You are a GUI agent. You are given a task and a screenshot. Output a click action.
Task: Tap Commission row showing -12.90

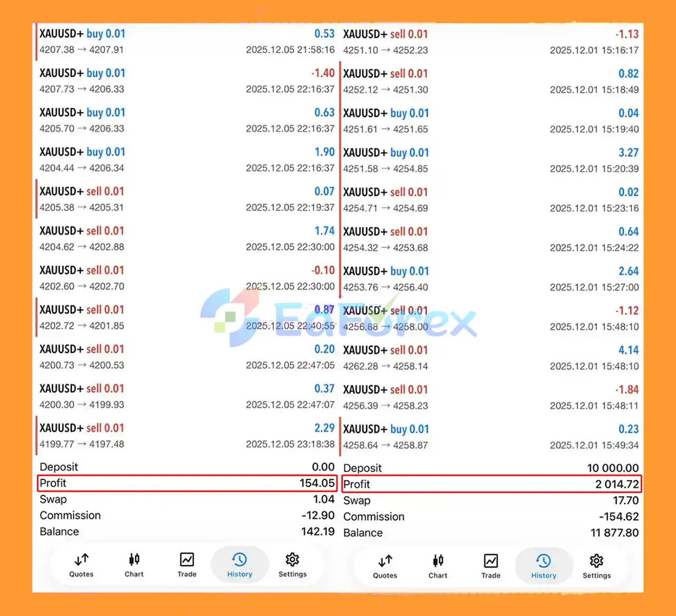[x=187, y=515]
